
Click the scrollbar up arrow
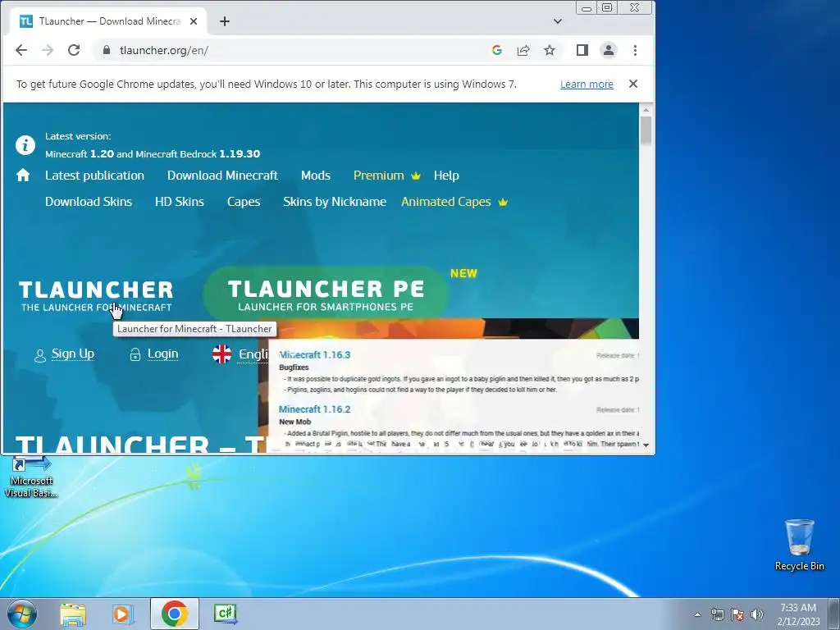(646, 110)
